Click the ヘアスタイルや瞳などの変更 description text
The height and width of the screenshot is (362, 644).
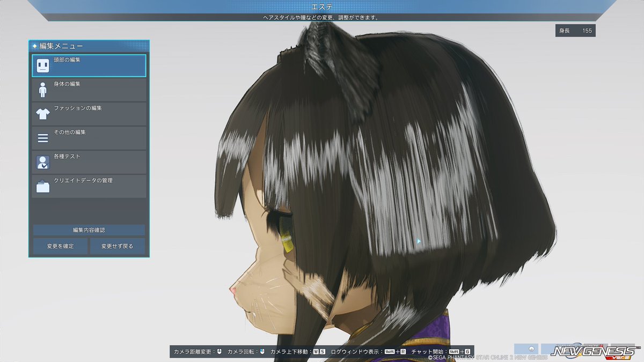[321, 17]
